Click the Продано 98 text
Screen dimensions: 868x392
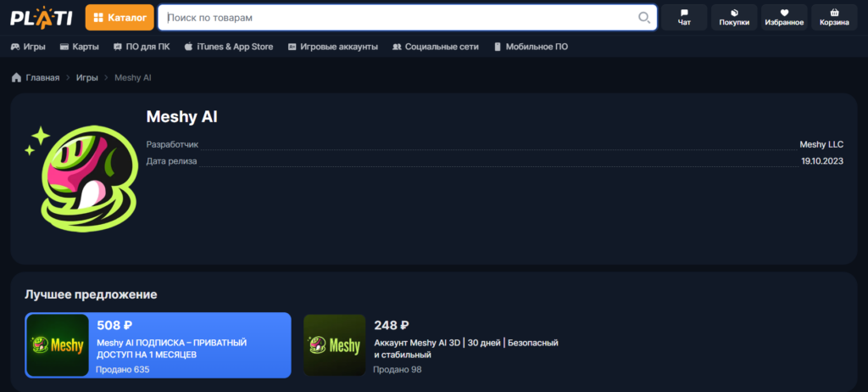pos(398,369)
